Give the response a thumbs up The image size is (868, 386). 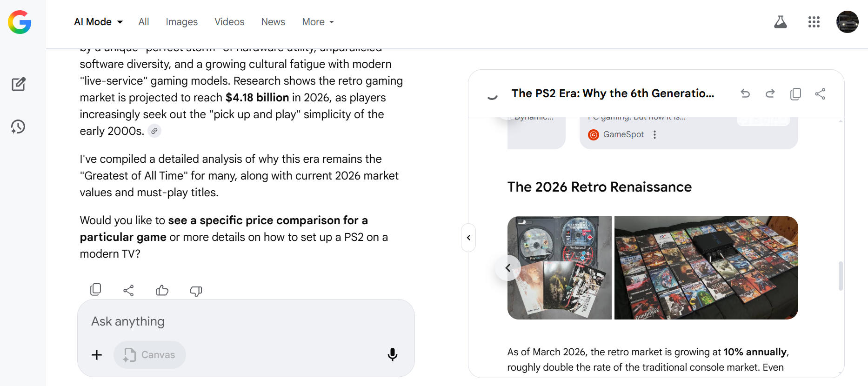pyautogui.click(x=162, y=291)
